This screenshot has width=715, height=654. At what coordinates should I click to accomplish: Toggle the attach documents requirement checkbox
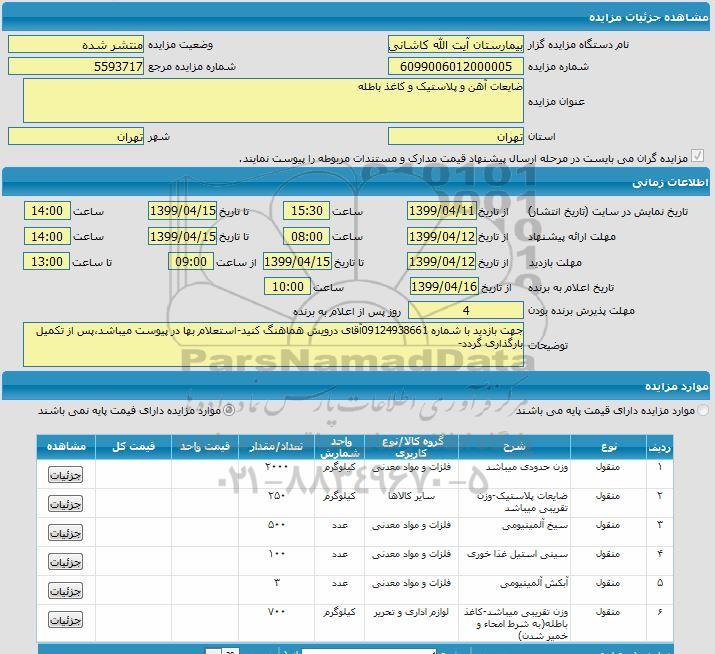(x=698, y=156)
